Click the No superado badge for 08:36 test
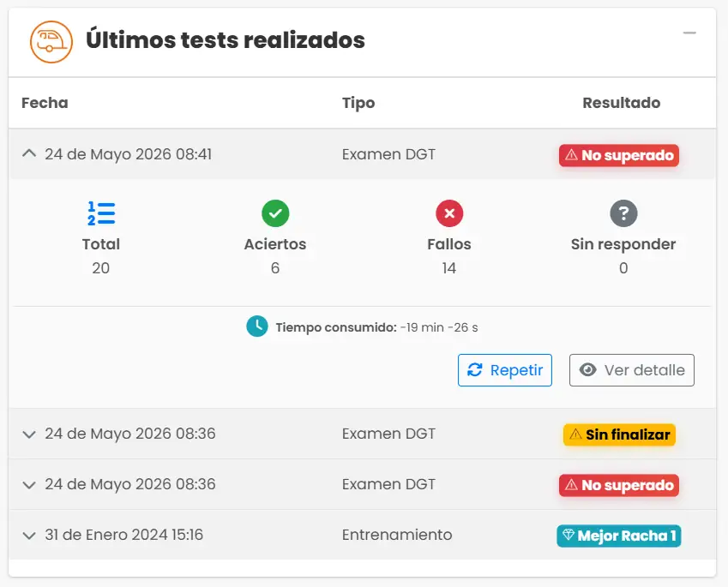 (619, 485)
